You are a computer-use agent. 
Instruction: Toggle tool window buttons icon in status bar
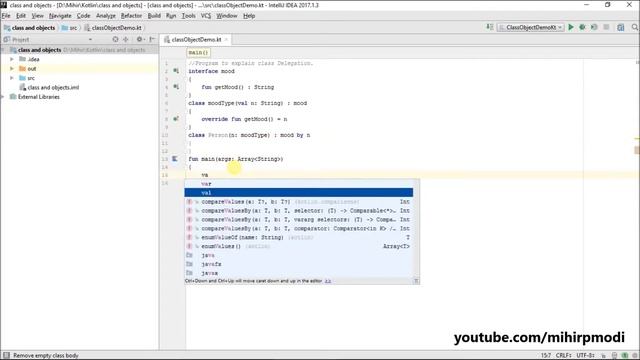(x=6, y=356)
